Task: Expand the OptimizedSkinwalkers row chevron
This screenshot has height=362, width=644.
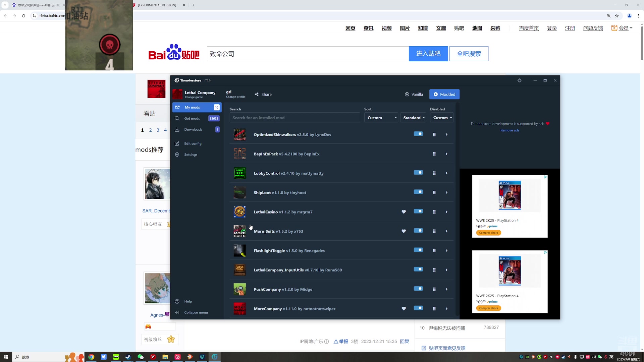Action: pyautogui.click(x=446, y=134)
